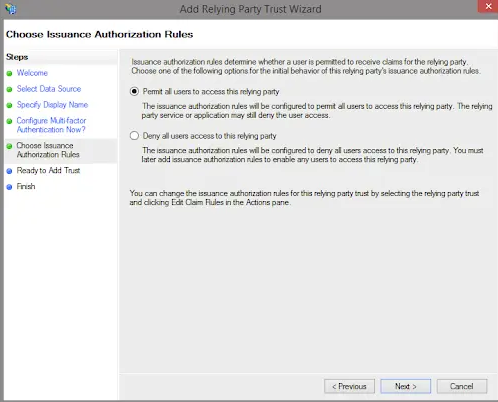Go back with the Previous button
The image size is (498, 402).
(x=349, y=386)
